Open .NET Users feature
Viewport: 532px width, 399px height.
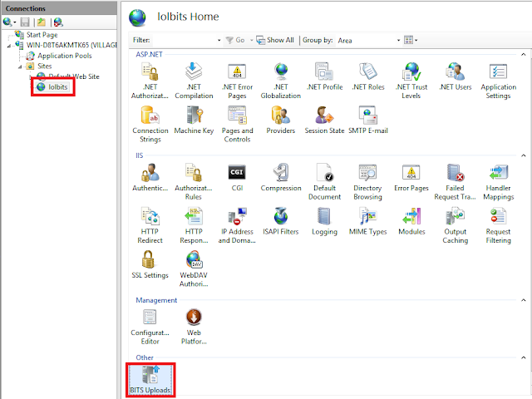[455, 77]
